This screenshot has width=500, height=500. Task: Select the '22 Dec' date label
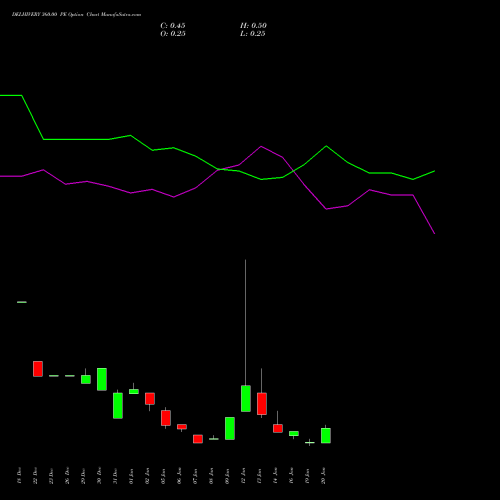point(35,476)
